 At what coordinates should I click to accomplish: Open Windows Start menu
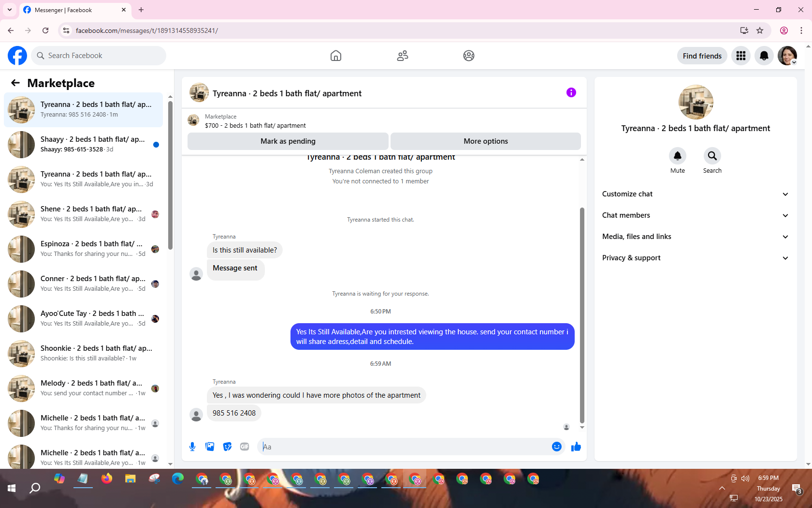[x=12, y=488]
